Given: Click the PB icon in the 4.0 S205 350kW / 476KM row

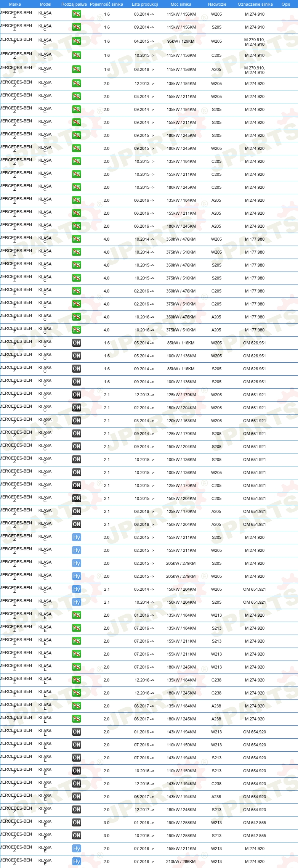Looking at the screenshot, I should 77,265.
